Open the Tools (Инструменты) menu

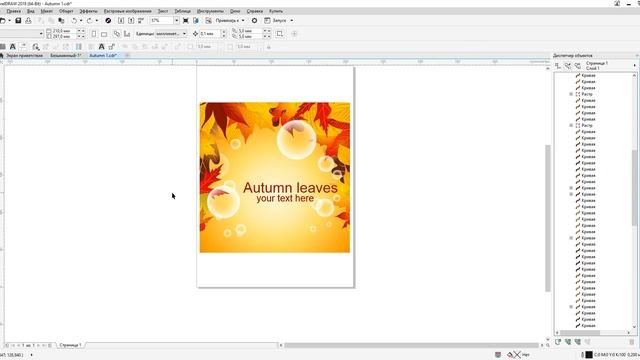pyautogui.click(x=210, y=11)
